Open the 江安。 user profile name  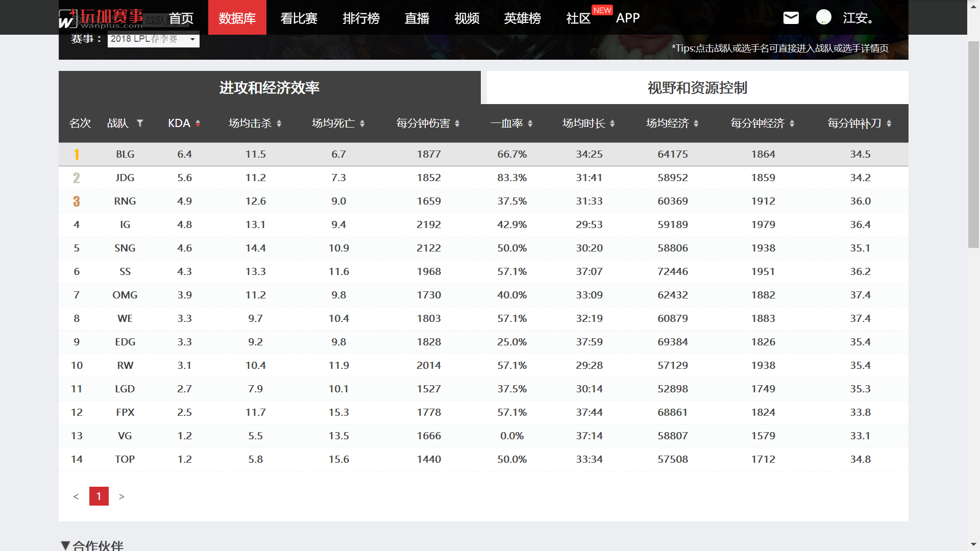[x=859, y=18]
